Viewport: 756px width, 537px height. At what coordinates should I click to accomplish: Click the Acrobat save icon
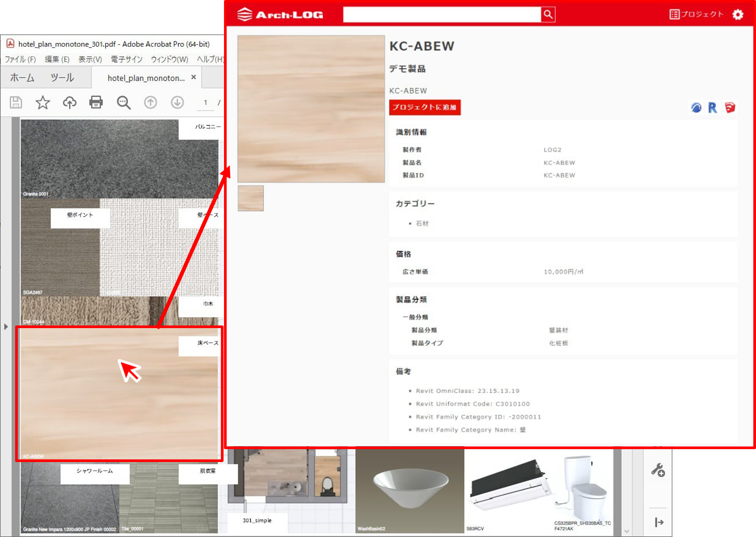pyautogui.click(x=16, y=102)
